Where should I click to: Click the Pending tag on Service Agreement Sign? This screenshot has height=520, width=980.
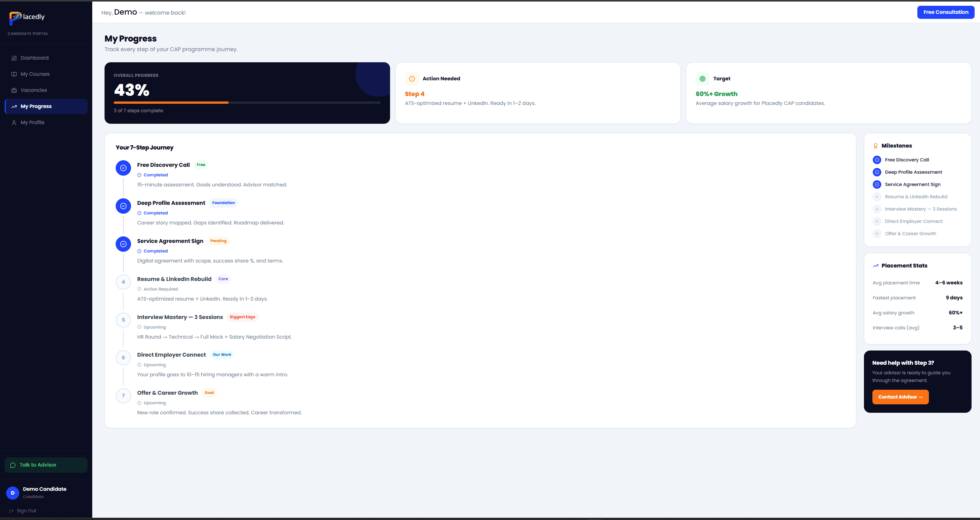(x=218, y=241)
